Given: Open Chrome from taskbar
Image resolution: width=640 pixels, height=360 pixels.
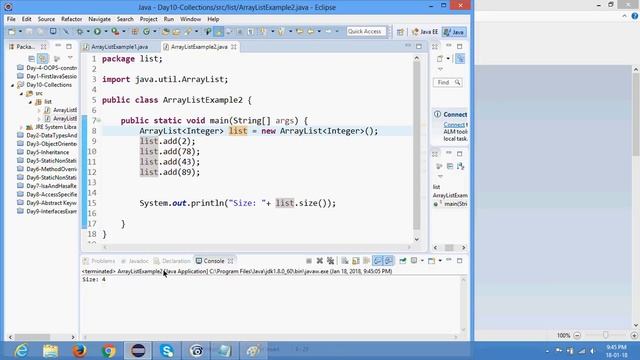Looking at the screenshot, I should 109,351.
